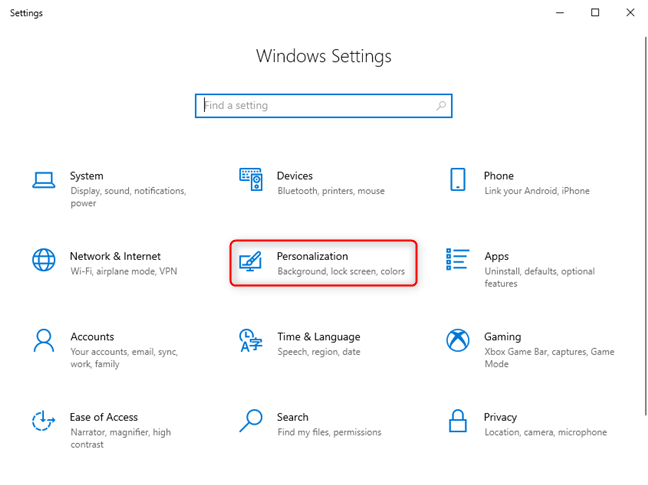Open the Privacy padlock icon
The width and height of the screenshot is (648, 485).
click(x=457, y=421)
